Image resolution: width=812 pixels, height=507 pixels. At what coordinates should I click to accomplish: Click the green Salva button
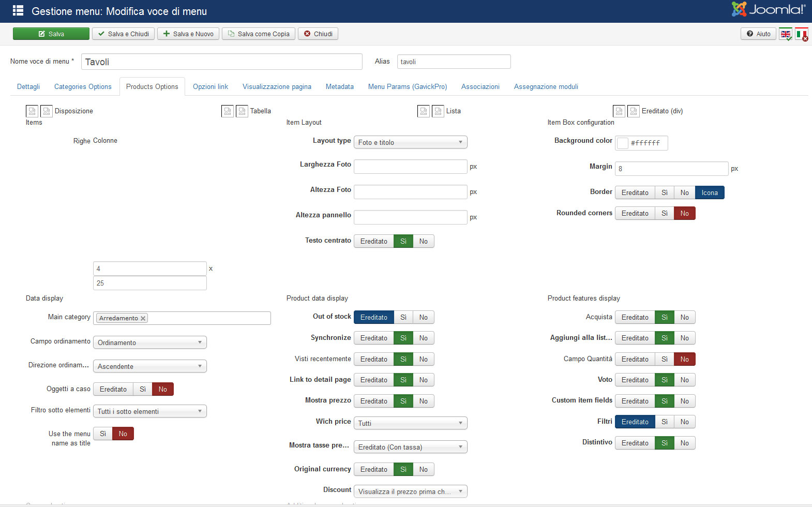[x=51, y=34]
